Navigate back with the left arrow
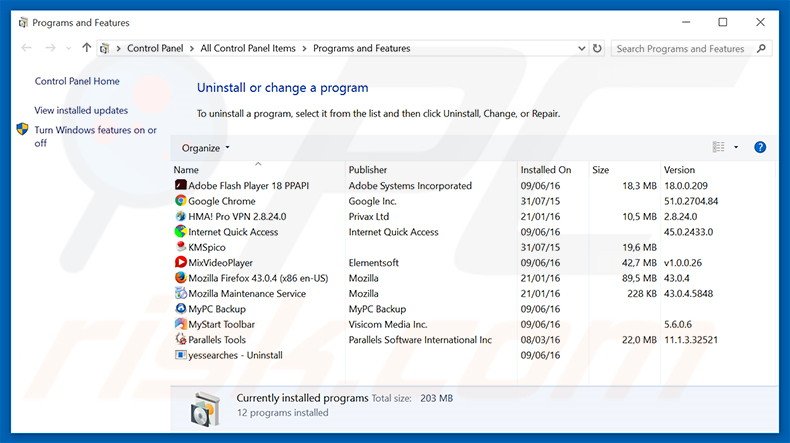This screenshot has height=443, width=790. [26, 48]
